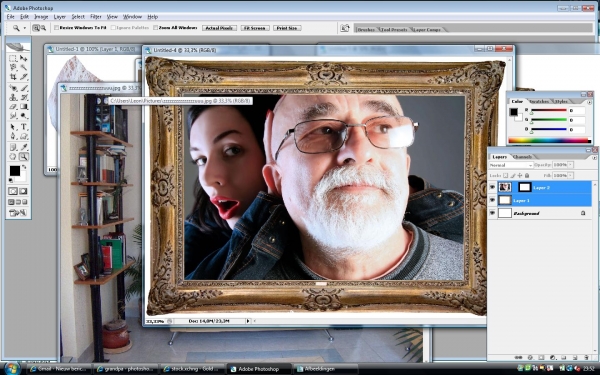This screenshot has height=375, width=600.
Task: Toggle Lock all
Action: click(527, 175)
